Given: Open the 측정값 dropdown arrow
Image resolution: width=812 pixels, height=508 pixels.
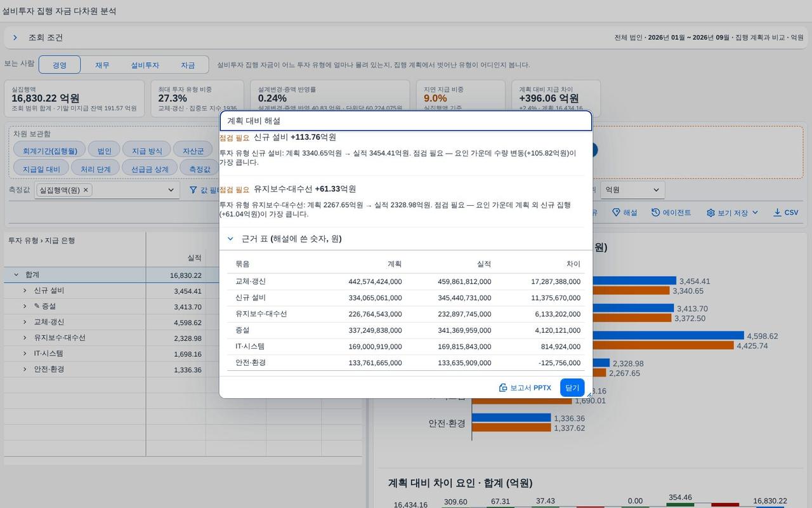Looking at the screenshot, I should click(171, 190).
